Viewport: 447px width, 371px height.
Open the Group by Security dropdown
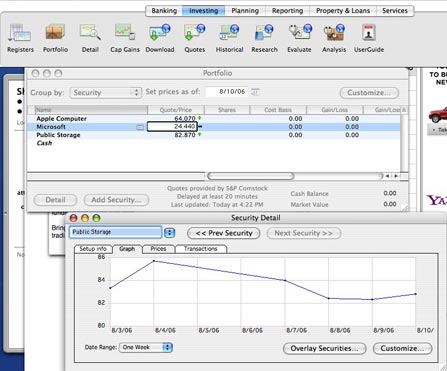click(x=105, y=93)
